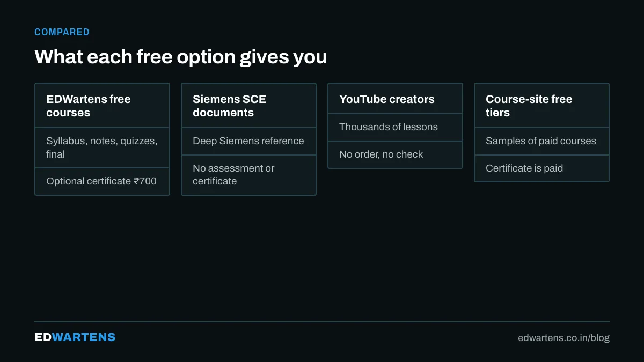This screenshot has width=644, height=362.
Task: Click 'Syllabus, notes, quizzes, final' cell
Action: click(102, 147)
